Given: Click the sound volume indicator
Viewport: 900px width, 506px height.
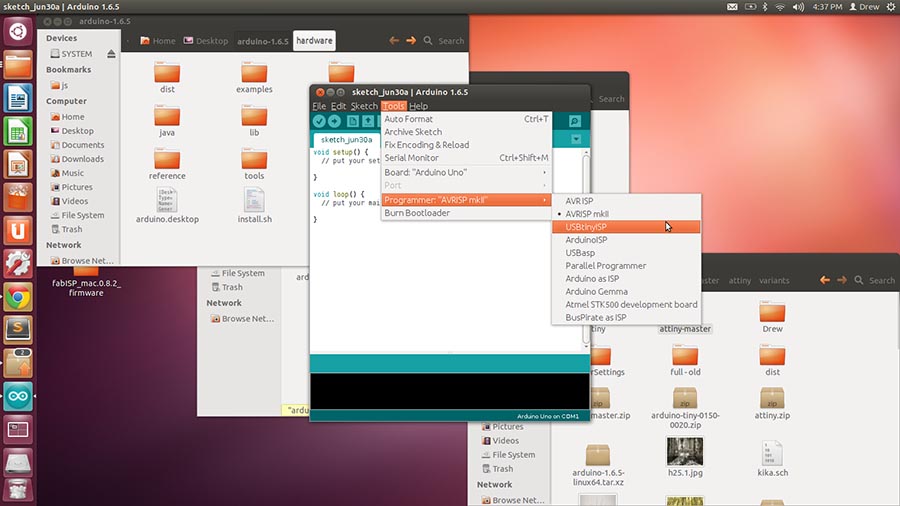Looking at the screenshot, I should click(798, 7).
